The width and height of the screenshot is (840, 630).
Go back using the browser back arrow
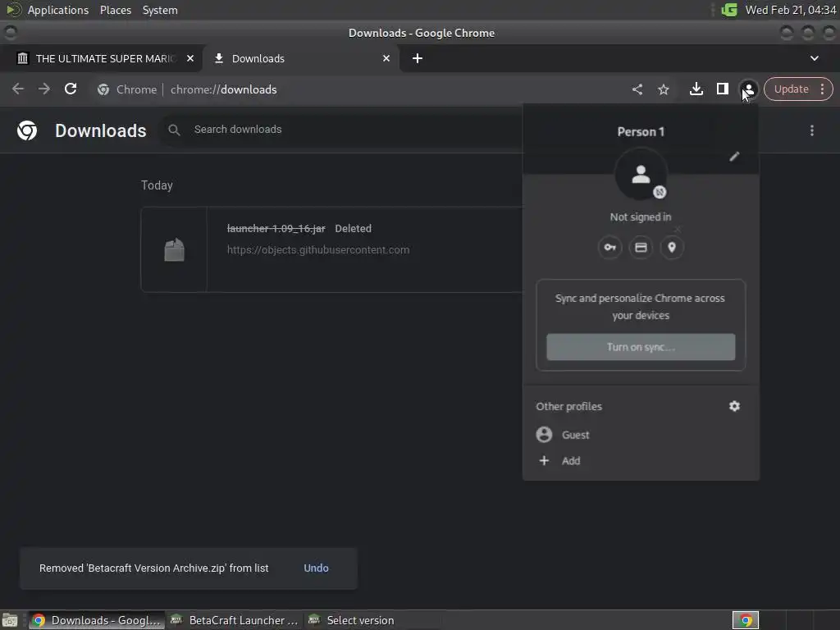(x=18, y=89)
